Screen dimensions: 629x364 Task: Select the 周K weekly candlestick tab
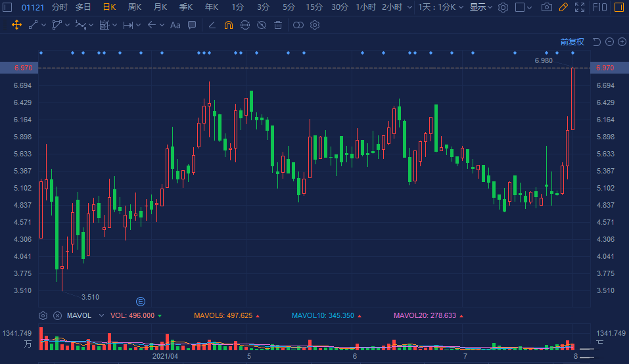[x=135, y=7]
